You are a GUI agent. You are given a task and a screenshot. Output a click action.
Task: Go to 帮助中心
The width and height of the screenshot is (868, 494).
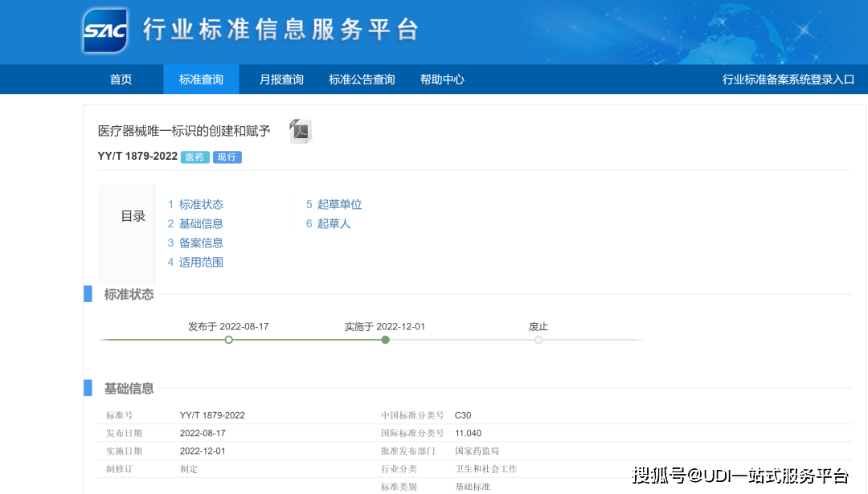[x=442, y=79]
